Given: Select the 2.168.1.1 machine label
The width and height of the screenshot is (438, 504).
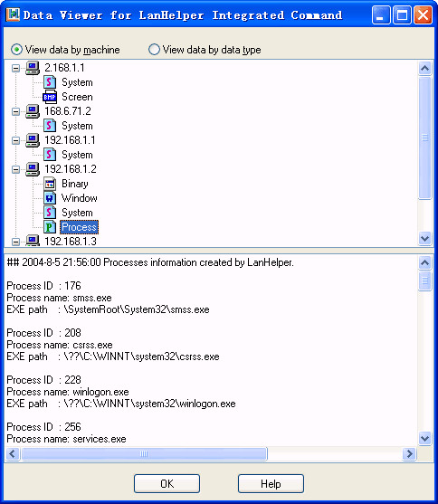Looking at the screenshot, I should (x=64, y=68).
